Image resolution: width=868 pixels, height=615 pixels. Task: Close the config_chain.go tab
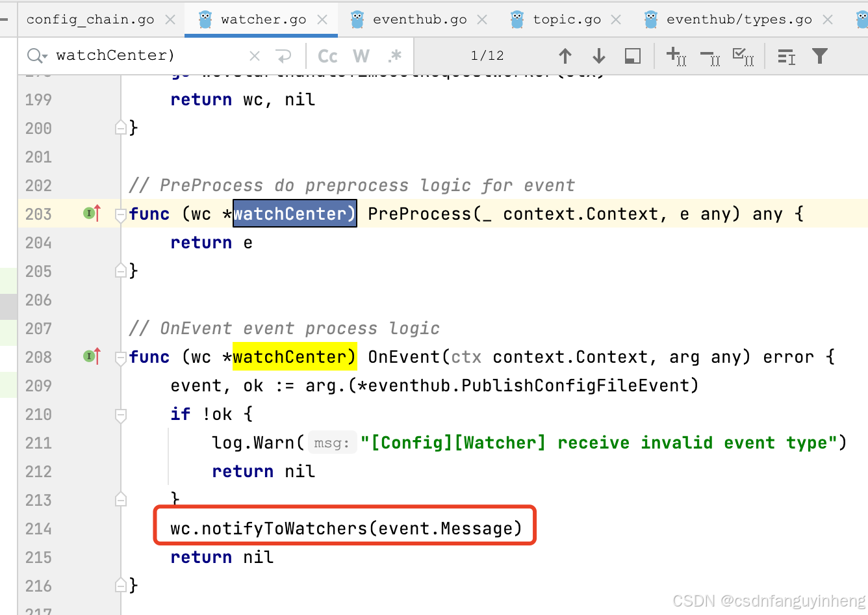(x=170, y=20)
